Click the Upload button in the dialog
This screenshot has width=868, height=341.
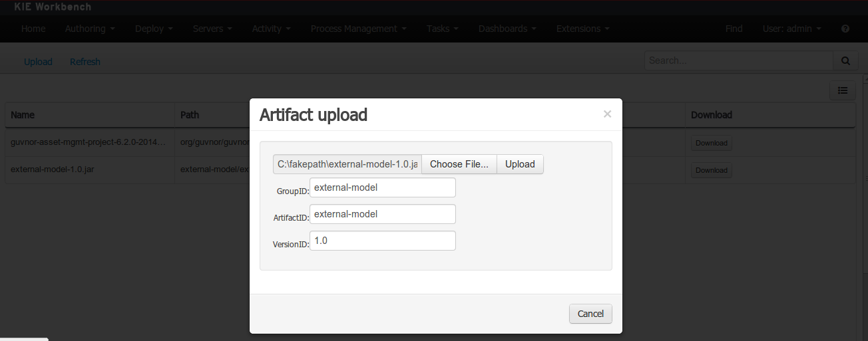click(520, 164)
